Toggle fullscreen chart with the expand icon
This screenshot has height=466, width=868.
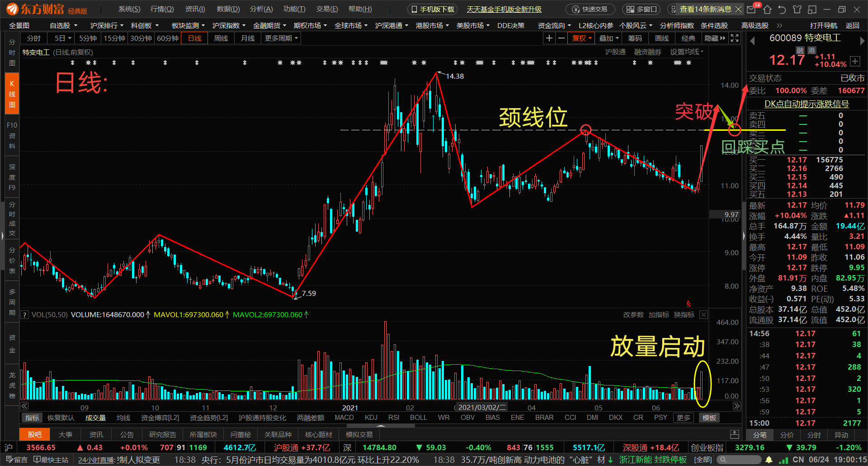click(x=735, y=38)
